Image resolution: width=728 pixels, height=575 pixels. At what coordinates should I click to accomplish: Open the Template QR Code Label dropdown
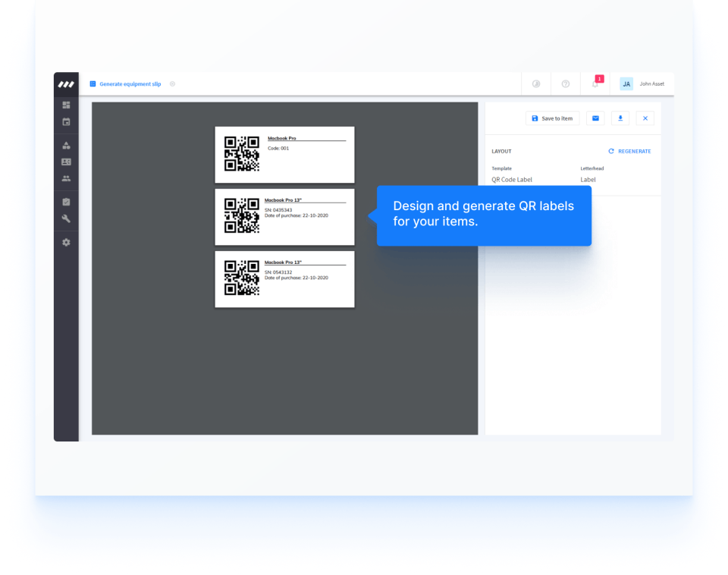(512, 180)
